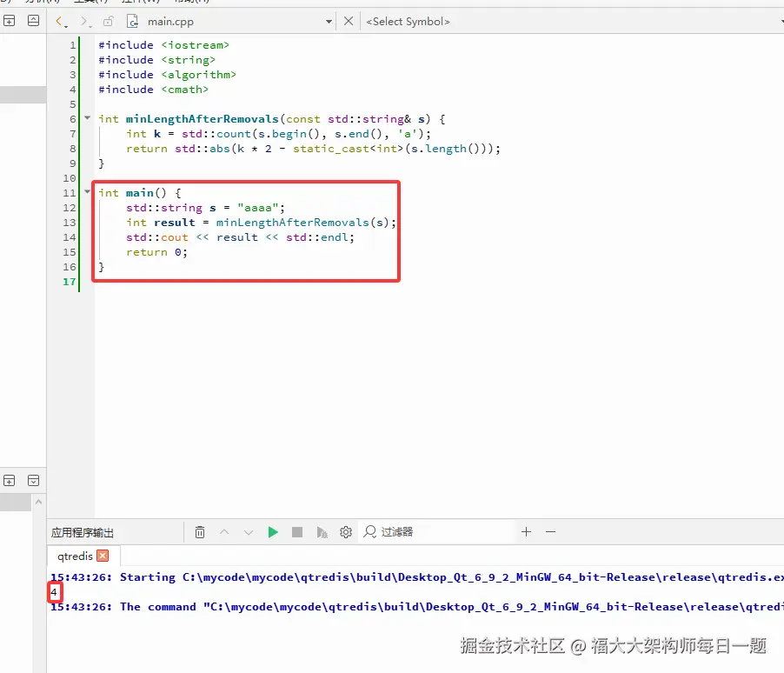This screenshot has height=673, width=784.
Task: Click the std::cout statement line
Action: tap(241, 237)
